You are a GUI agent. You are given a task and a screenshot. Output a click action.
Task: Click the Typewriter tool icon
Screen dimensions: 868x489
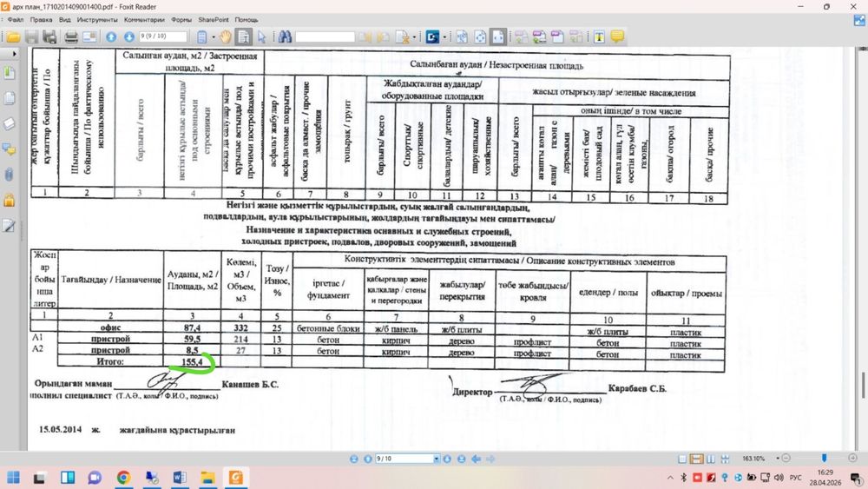click(599, 37)
